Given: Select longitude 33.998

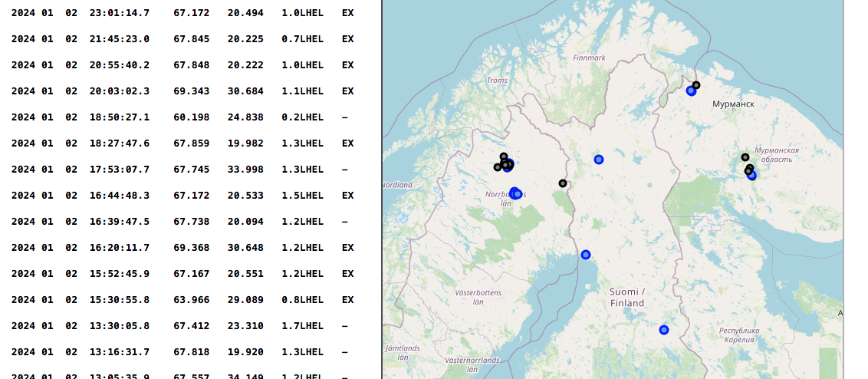Looking at the screenshot, I should pos(245,169).
